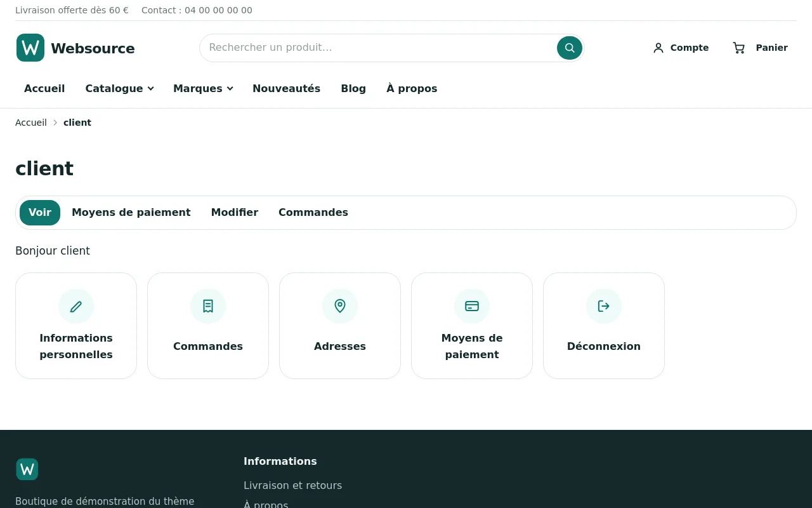
Task: Click the credit card icon for Moyens de paiement
Action: pos(472,306)
